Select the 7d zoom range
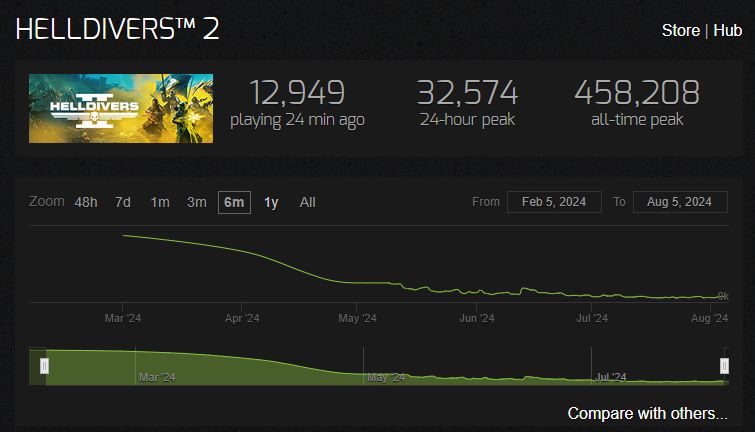 coord(123,202)
